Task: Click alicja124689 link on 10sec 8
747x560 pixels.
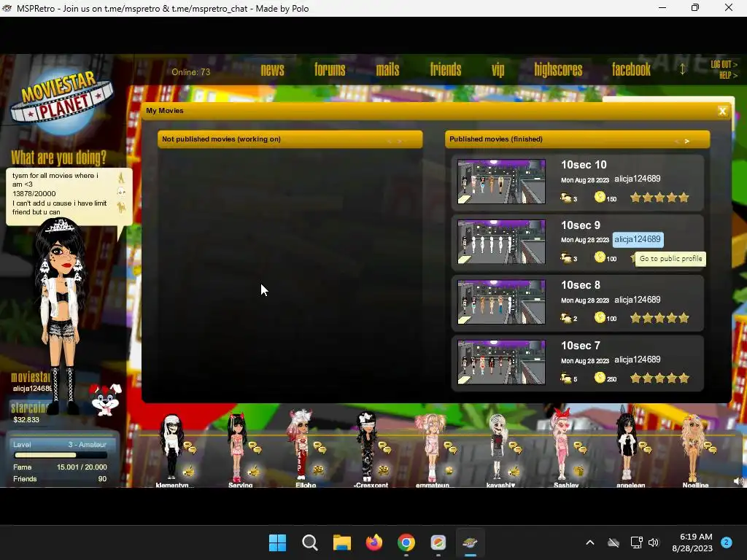Action: (x=638, y=300)
